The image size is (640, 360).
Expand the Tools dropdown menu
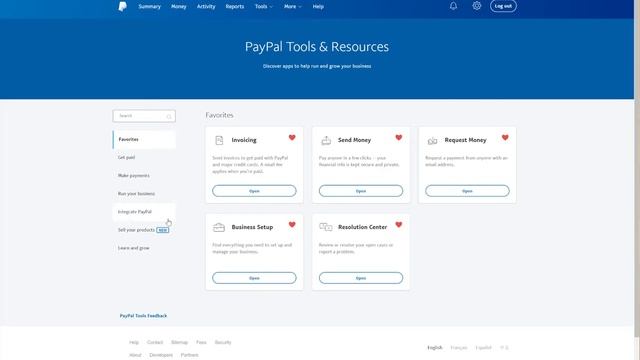click(x=264, y=7)
